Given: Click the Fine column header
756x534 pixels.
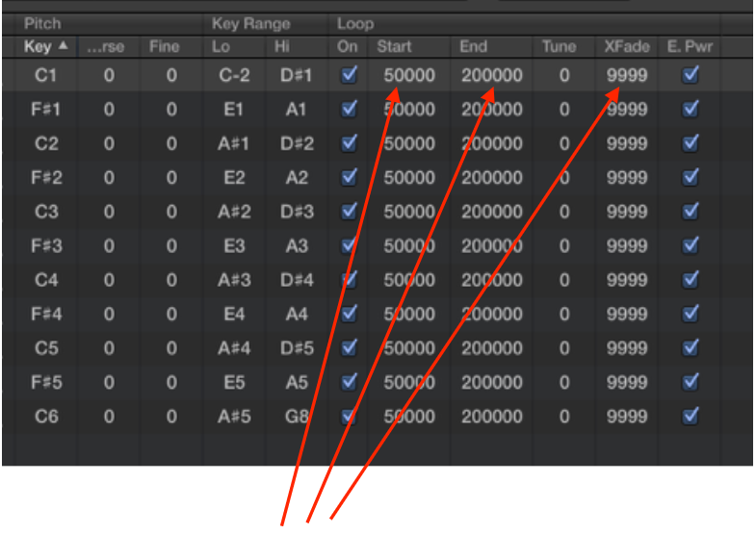Looking at the screenshot, I should coord(164,47).
